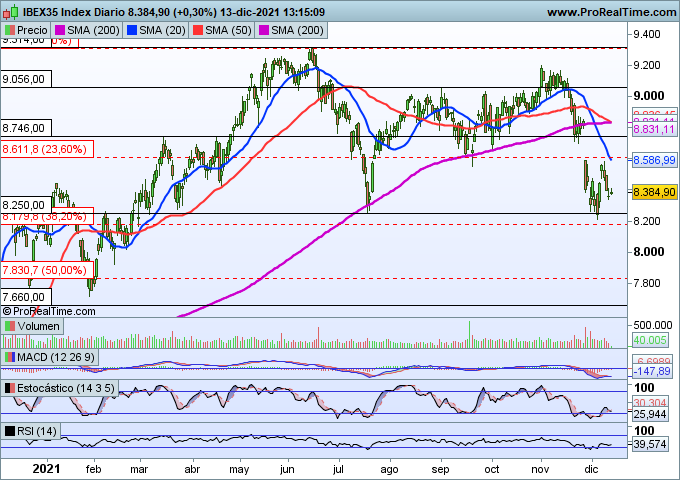This screenshot has height=480, width=680.
Task: Click the oct month label on time axis
Action: pyautogui.click(x=491, y=469)
